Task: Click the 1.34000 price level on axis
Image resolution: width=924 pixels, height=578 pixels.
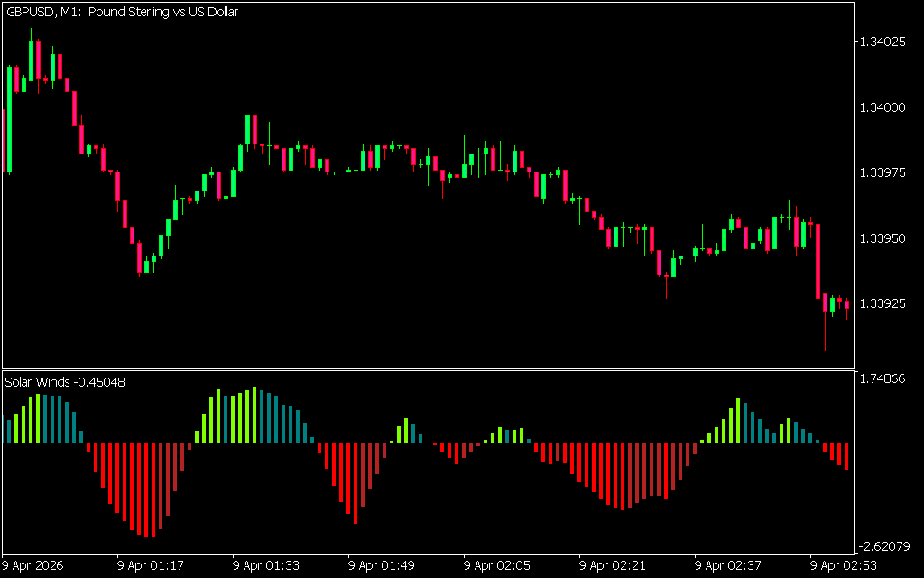Action: [x=882, y=107]
